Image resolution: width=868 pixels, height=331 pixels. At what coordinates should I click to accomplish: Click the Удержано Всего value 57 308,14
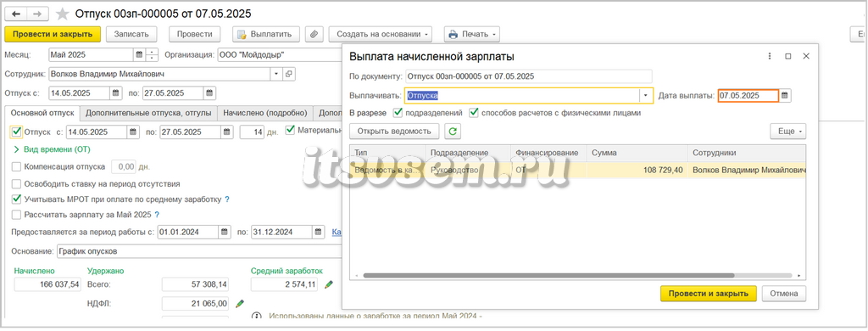195,284
